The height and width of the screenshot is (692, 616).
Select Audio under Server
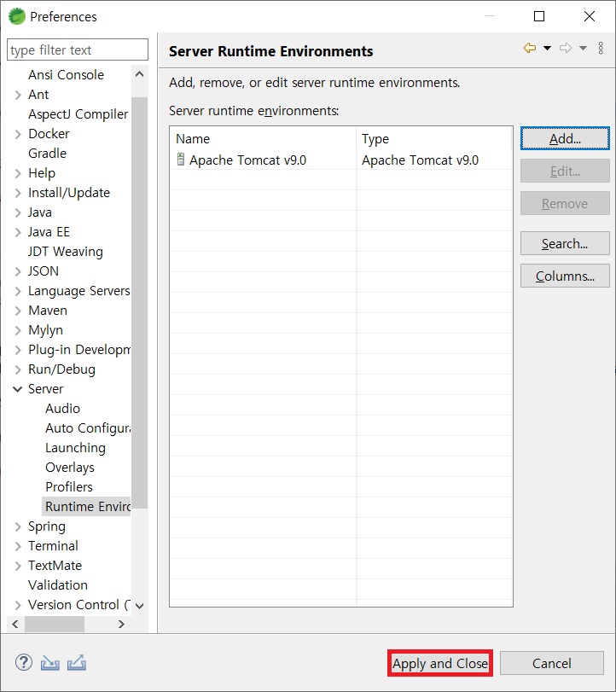click(x=62, y=408)
